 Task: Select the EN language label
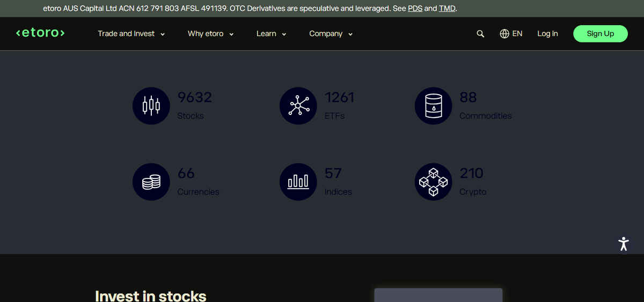click(517, 33)
